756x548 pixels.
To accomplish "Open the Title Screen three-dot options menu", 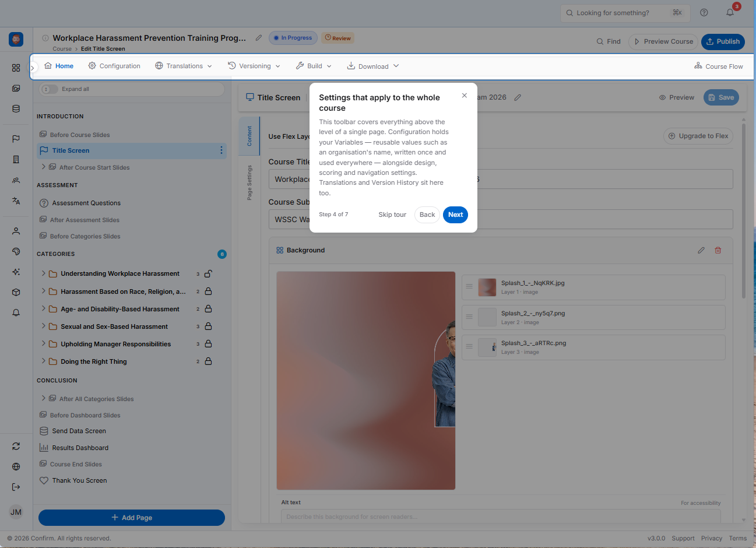I will (221, 150).
